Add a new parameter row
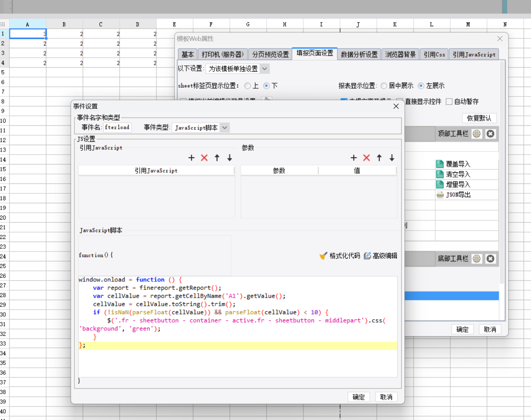Screen dimensions: 531x420 coord(354,158)
